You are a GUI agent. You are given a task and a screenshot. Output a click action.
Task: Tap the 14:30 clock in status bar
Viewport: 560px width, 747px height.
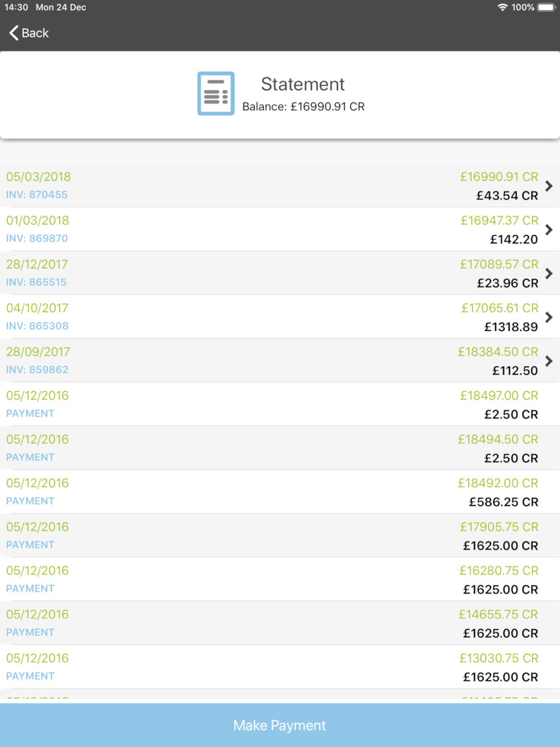[x=16, y=7]
